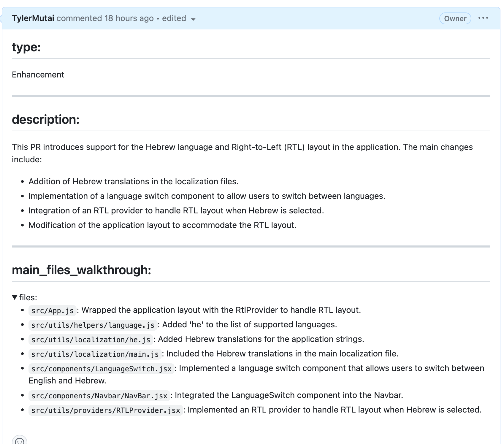Click the 'type:' heading
Image resolution: width=504 pixels, height=444 pixels.
click(x=26, y=47)
